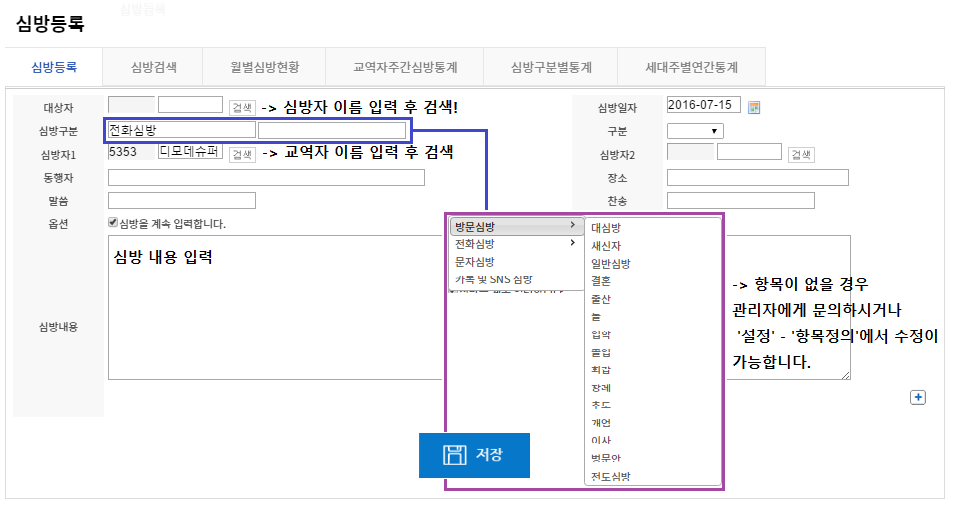Choose 대심방 from the submenu
954x505 pixels.
coord(606,228)
